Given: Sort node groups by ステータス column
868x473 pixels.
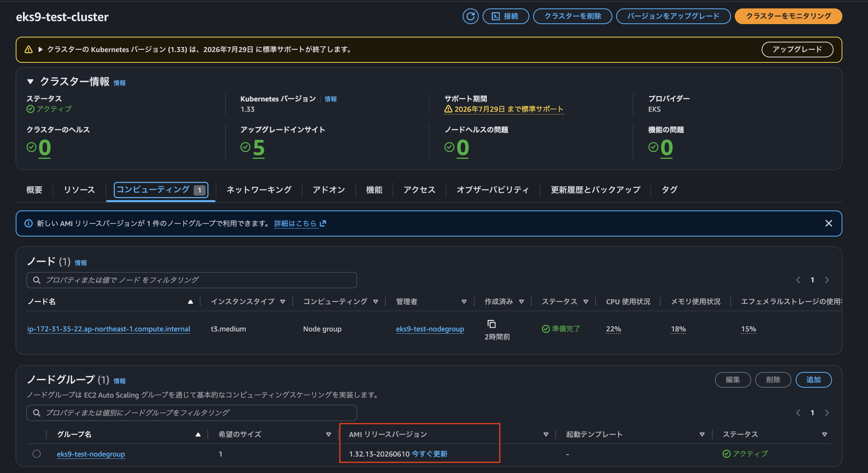Looking at the screenshot, I should (824, 435).
